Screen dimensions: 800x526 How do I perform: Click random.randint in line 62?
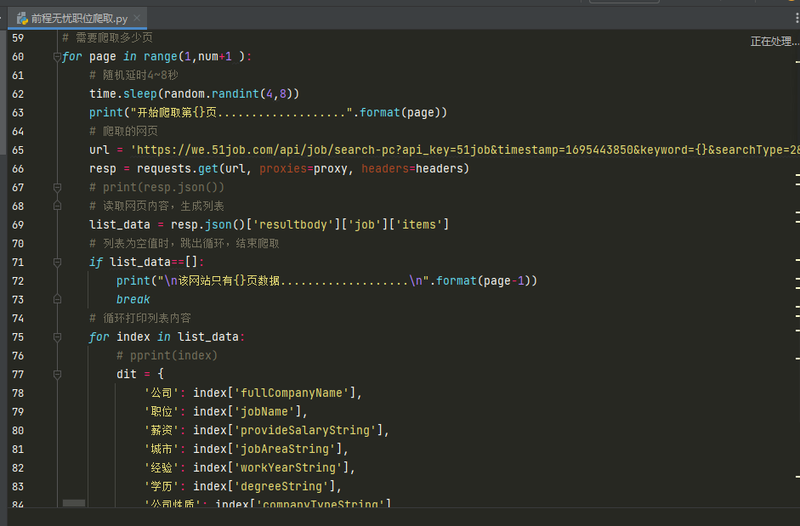(x=211, y=94)
